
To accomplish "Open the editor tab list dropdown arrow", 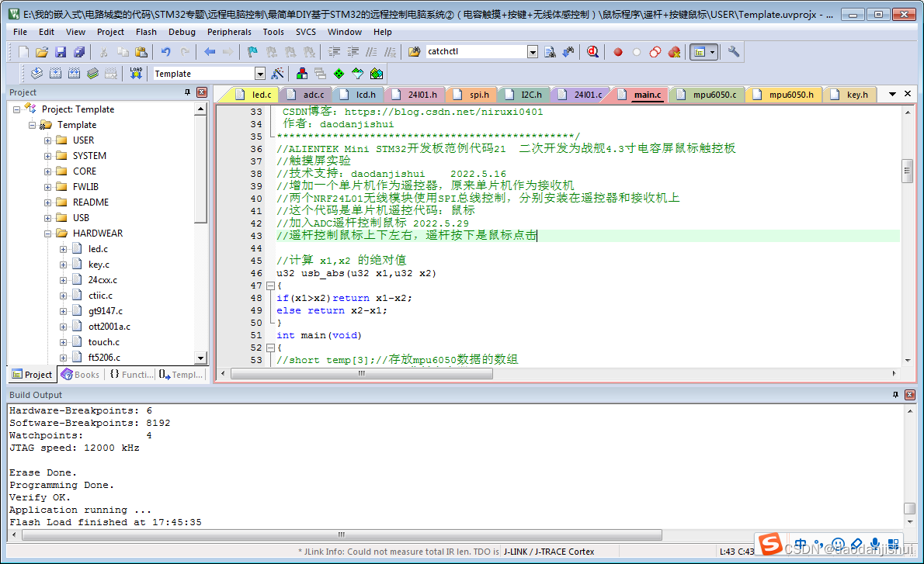I will pyautogui.click(x=892, y=94).
